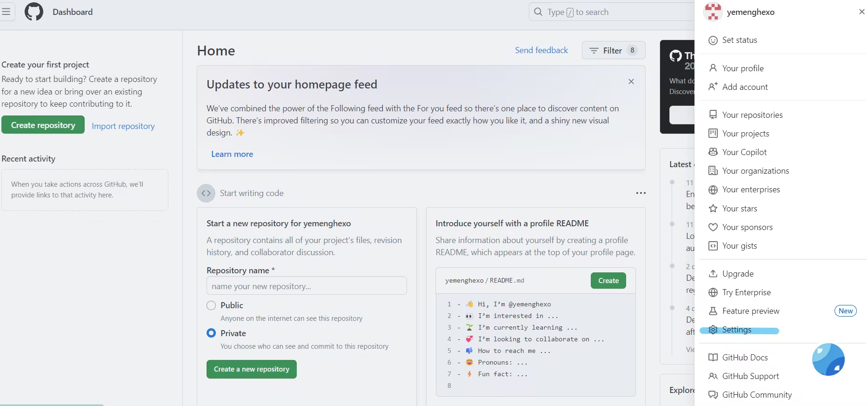
Task: Open Your repositories from user menu
Action: point(752,115)
